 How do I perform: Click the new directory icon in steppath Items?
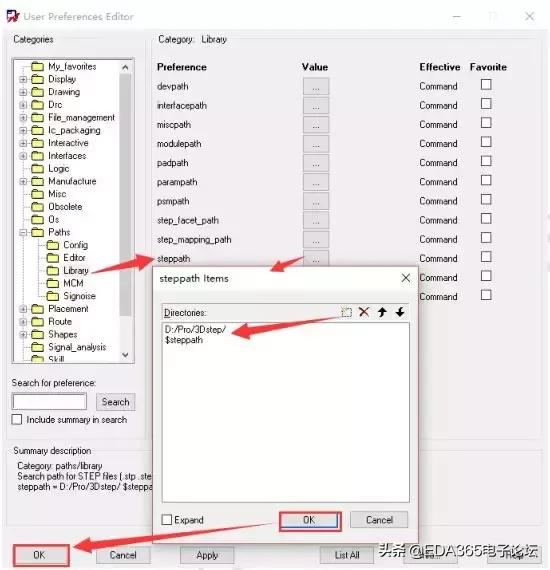(x=346, y=312)
